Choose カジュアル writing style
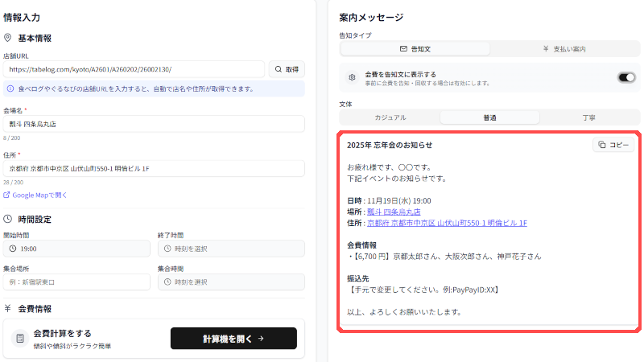Viewport: 644px width, 362px height. [x=390, y=117]
